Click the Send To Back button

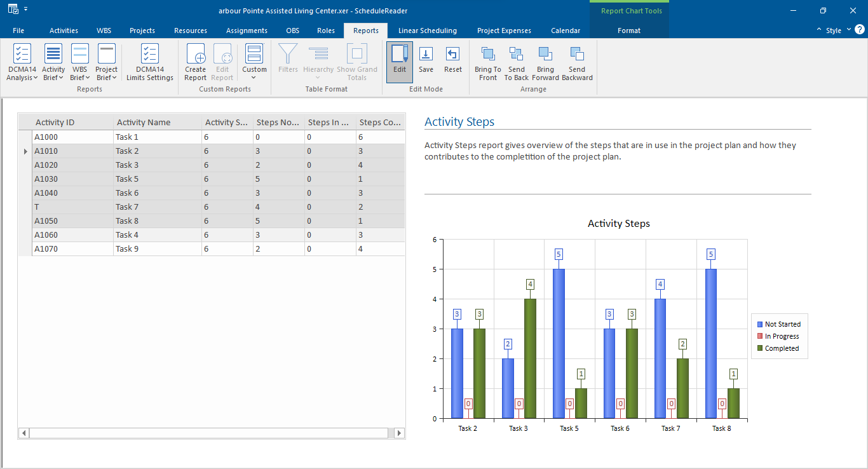tap(516, 62)
